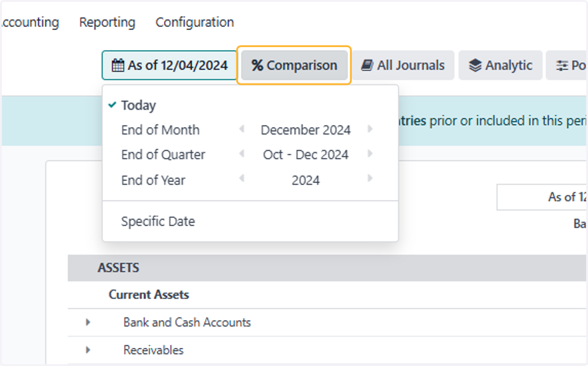This screenshot has width=588, height=366.
Task: Click the ASSETS section header
Action: point(119,268)
